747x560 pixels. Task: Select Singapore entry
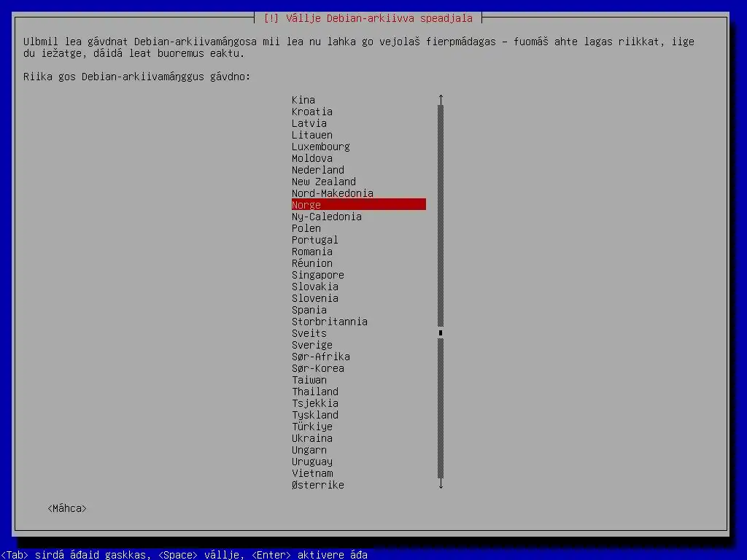[358, 275]
